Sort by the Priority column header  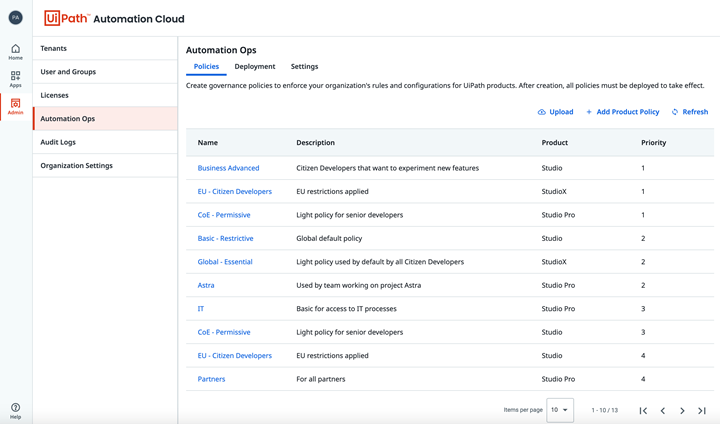[653, 143]
